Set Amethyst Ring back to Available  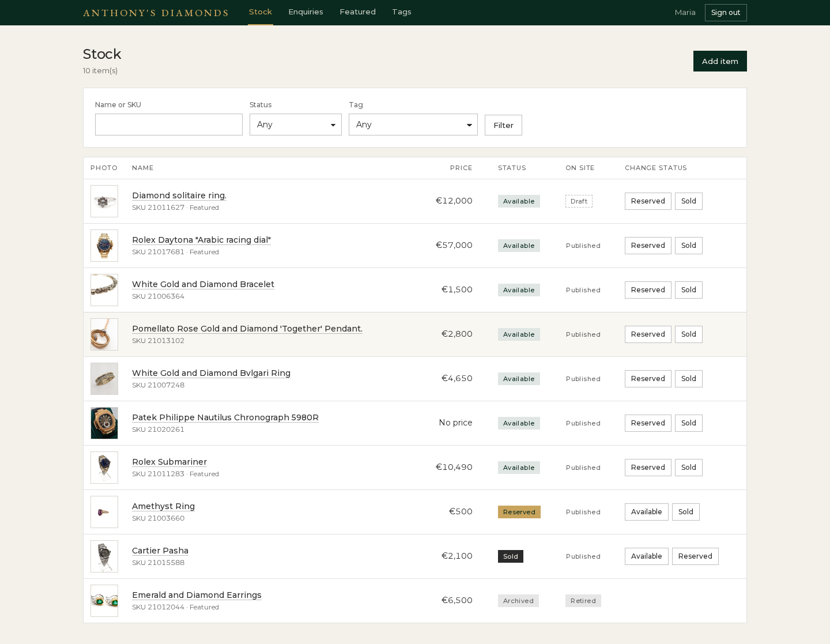[x=647, y=512]
